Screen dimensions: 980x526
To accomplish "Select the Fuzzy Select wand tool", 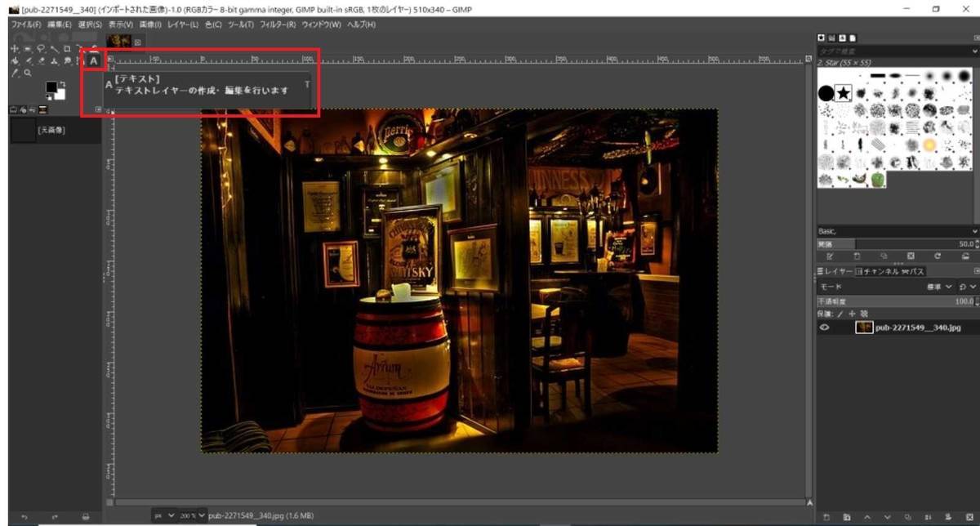I will tap(55, 49).
